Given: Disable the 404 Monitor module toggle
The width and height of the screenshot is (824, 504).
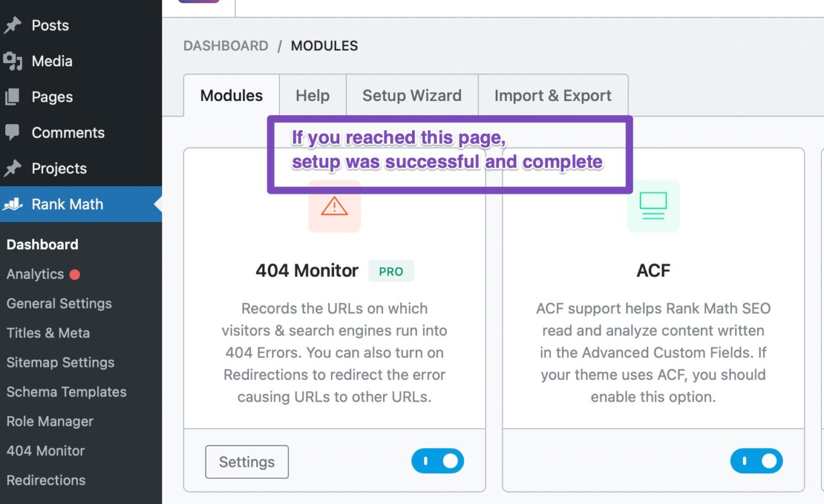Looking at the screenshot, I should 438,461.
